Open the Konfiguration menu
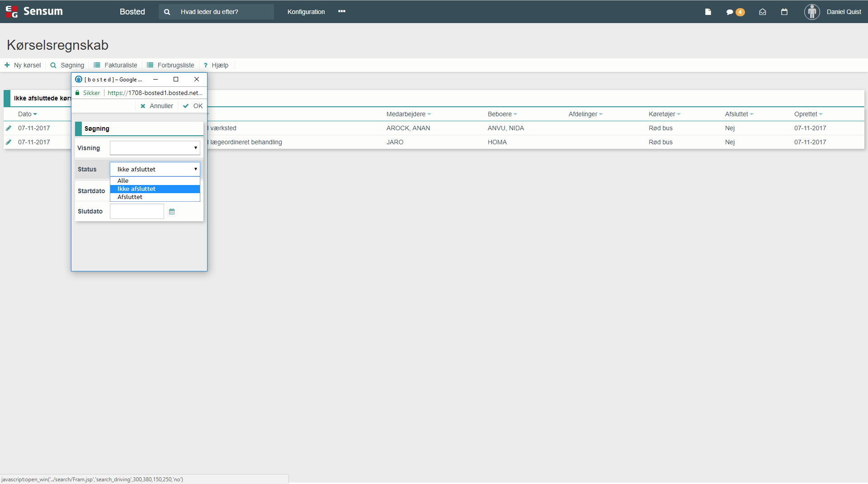This screenshot has width=868, height=484. tap(306, 12)
